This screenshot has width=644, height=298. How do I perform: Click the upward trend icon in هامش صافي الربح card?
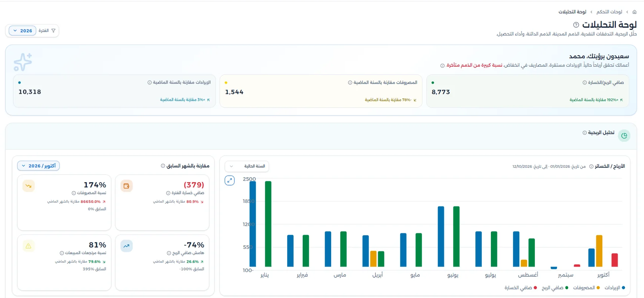point(127,246)
